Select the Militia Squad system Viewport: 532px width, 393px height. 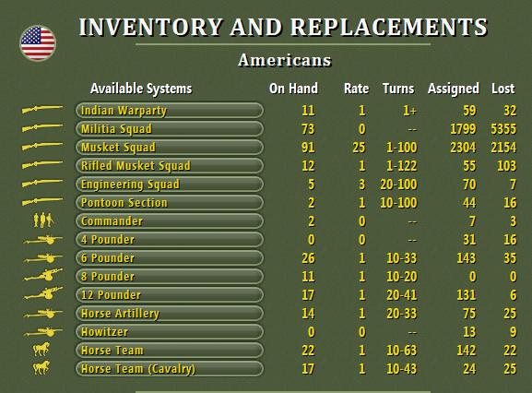point(170,129)
